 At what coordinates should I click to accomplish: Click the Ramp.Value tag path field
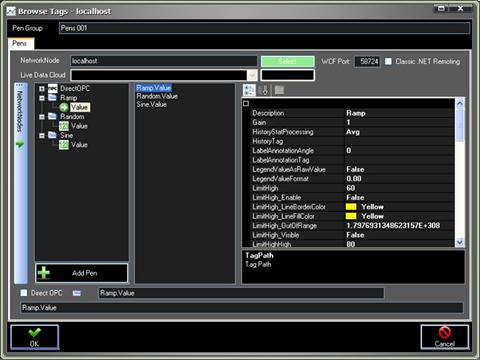tap(241, 293)
